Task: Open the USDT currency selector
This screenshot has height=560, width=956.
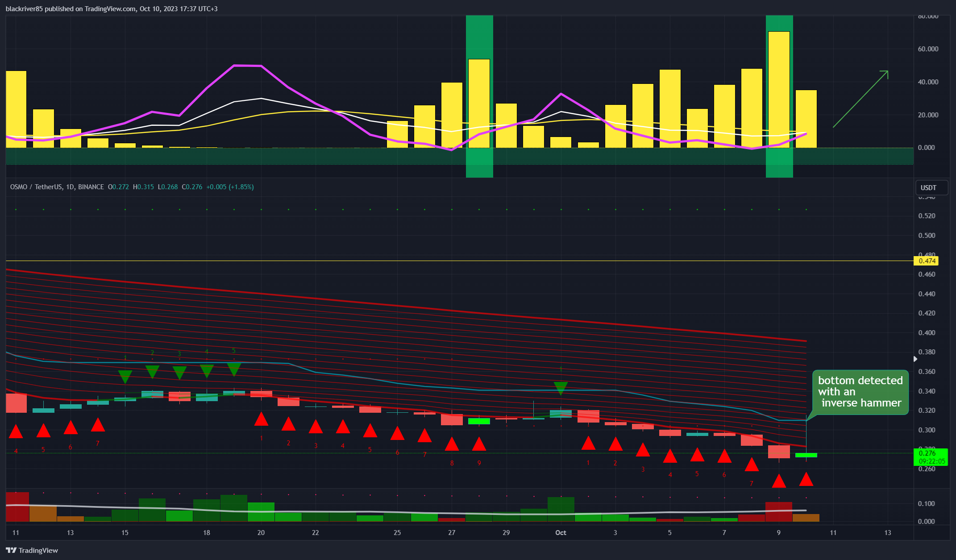Action: (x=931, y=187)
